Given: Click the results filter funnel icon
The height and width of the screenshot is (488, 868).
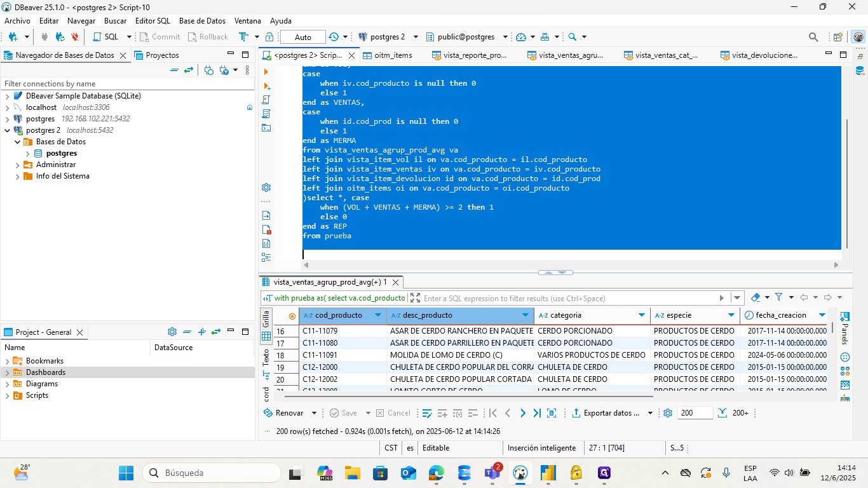Looking at the screenshot, I should [778, 297].
